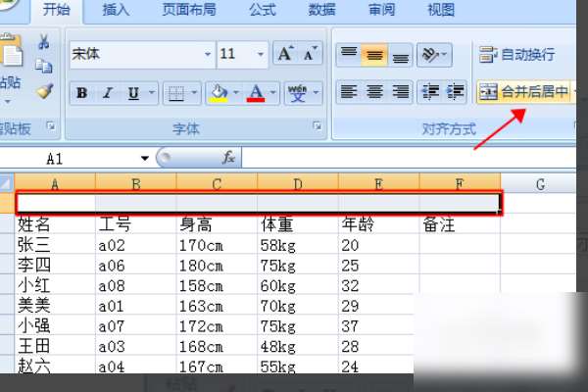Click the phonetic guide wén icon
This screenshot has height=392, width=588.
coord(297,93)
